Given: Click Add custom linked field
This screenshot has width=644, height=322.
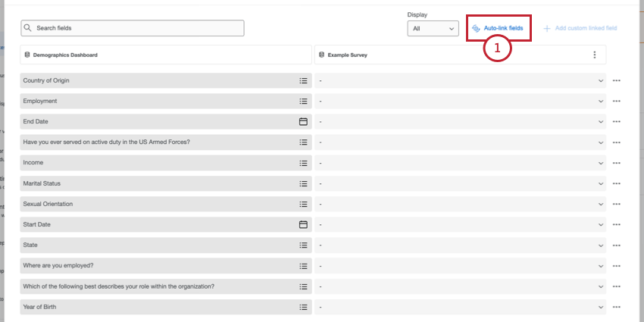Looking at the screenshot, I should 580,28.
